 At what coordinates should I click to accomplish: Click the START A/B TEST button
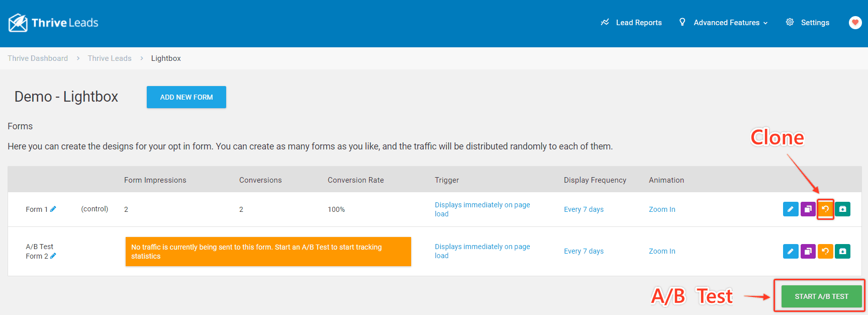tap(821, 296)
